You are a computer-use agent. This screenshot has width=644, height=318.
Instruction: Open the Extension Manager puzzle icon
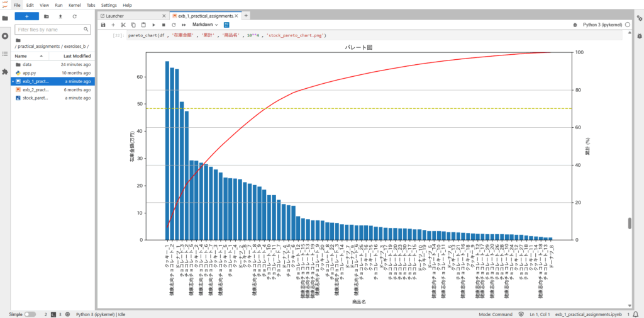click(x=5, y=72)
